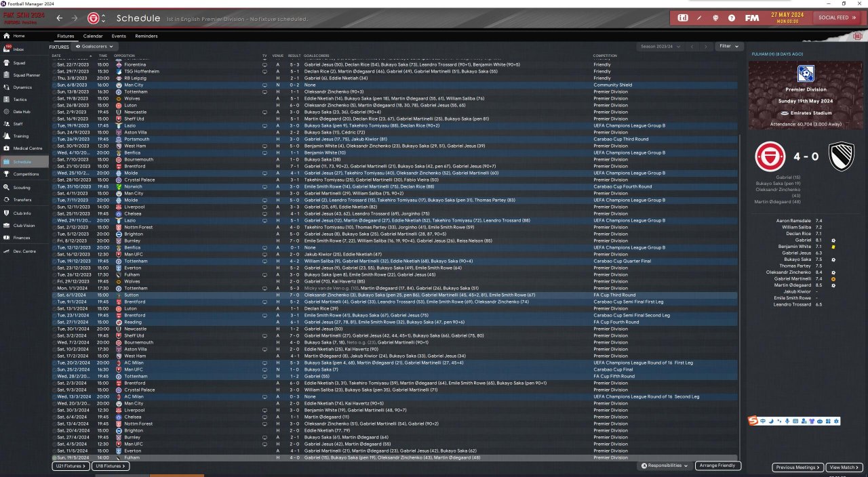Open the help question mark icon
Image resolution: width=868 pixels, height=477 pixels.
[732, 18]
